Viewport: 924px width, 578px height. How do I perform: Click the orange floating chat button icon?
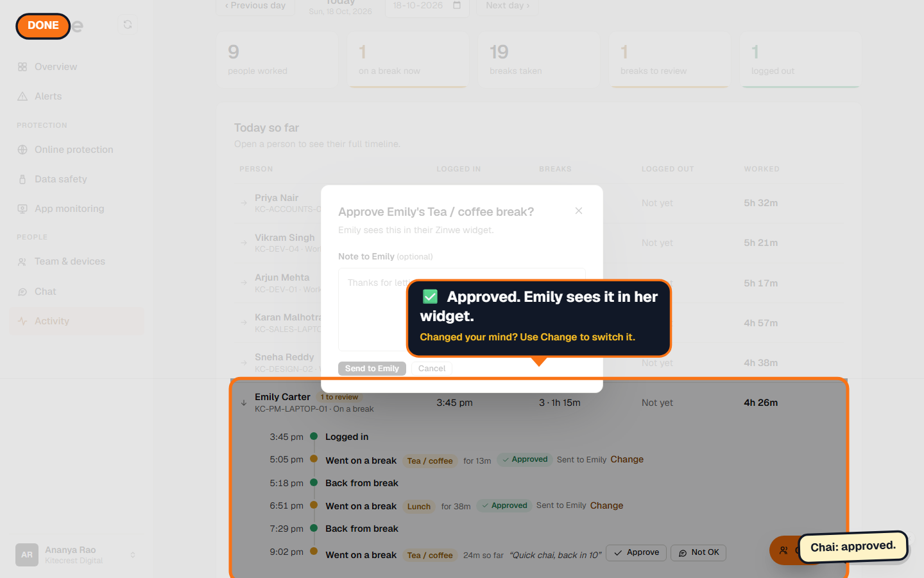(x=783, y=550)
